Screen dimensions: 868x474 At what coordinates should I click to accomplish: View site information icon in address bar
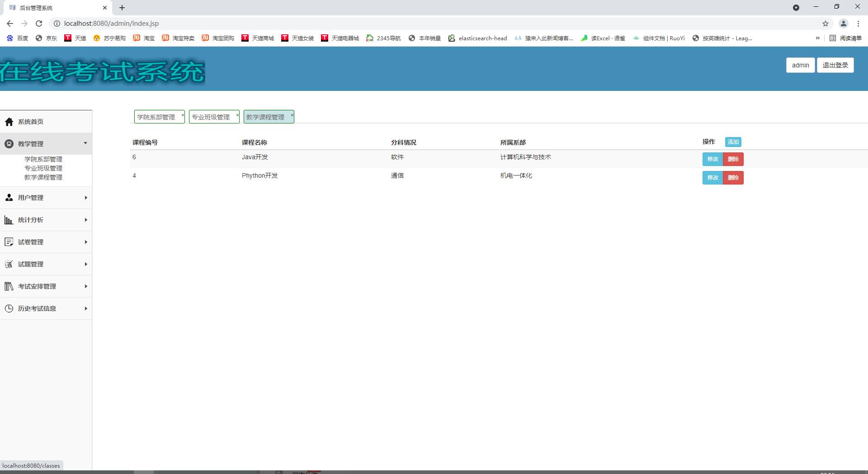(57, 24)
